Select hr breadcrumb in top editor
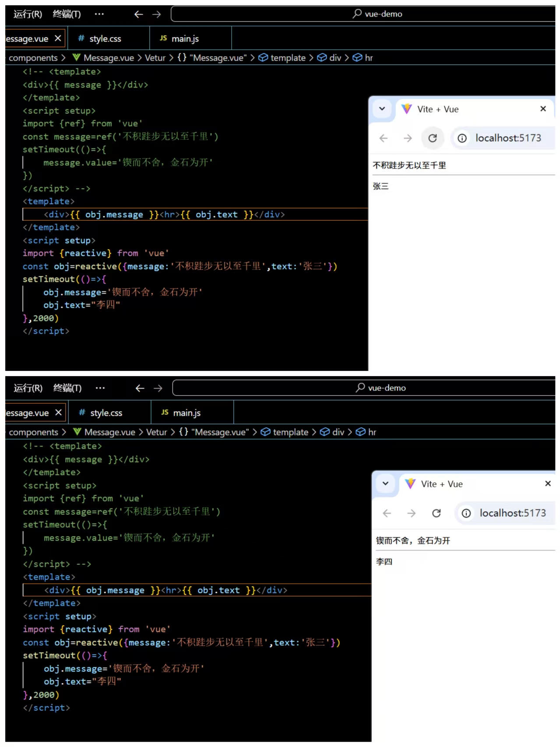The width and height of the screenshot is (560, 747). [x=363, y=58]
